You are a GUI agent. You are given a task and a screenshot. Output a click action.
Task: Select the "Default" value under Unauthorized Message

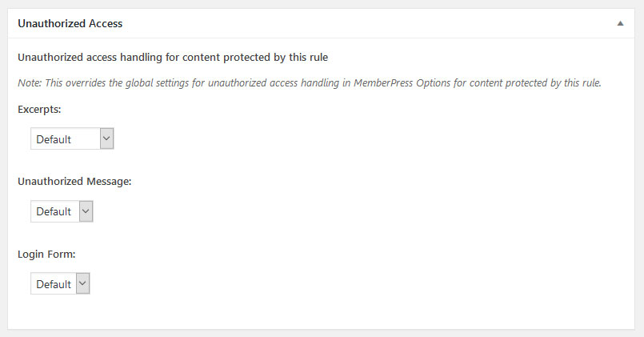(54, 212)
